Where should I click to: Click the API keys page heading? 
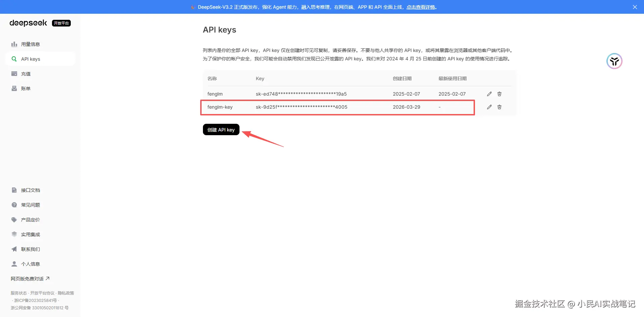219,30
